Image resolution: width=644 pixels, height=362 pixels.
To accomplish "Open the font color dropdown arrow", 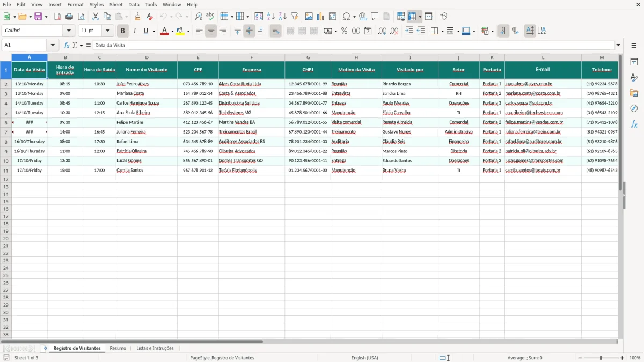I will (172, 31).
